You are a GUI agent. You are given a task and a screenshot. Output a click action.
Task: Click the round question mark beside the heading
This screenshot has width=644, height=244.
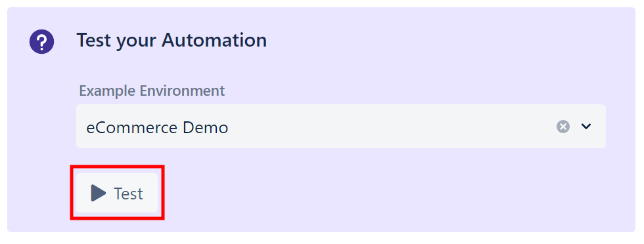point(41,41)
